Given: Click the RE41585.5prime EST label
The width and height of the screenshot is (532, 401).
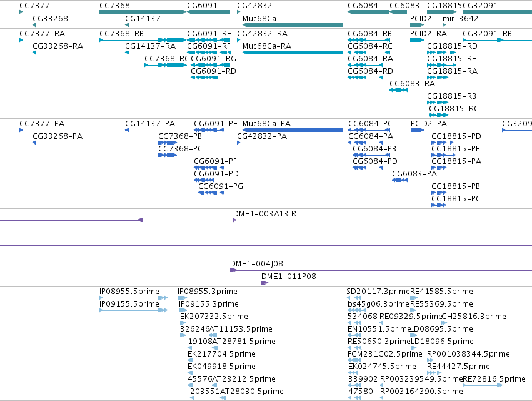Looking at the screenshot, I should click(x=441, y=292).
